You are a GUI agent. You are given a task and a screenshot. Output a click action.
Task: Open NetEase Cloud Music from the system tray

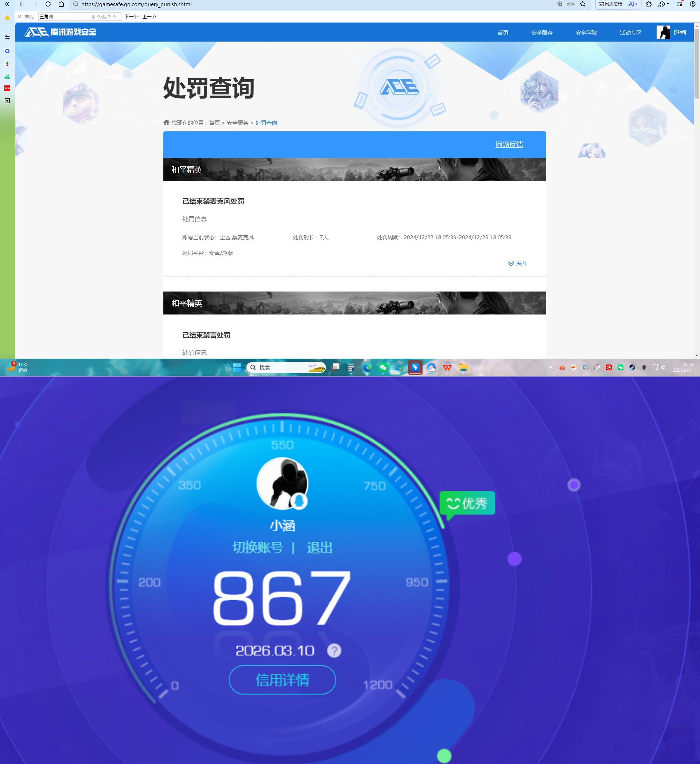pos(609,368)
